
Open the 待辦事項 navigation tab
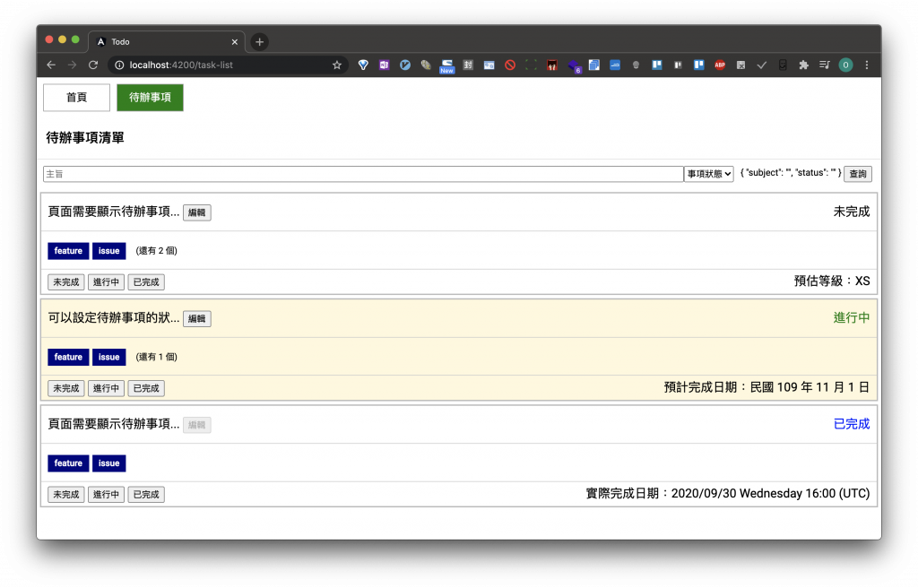click(x=150, y=97)
